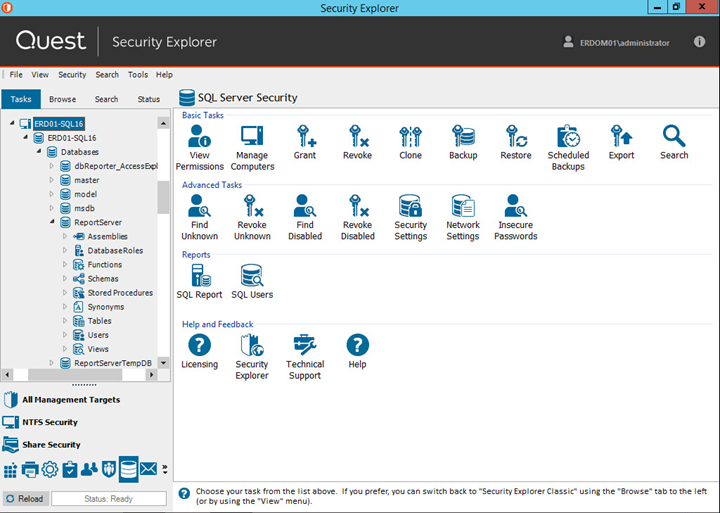This screenshot has height=513, width=720.
Task: Open the SQL Users report
Action: (252, 281)
